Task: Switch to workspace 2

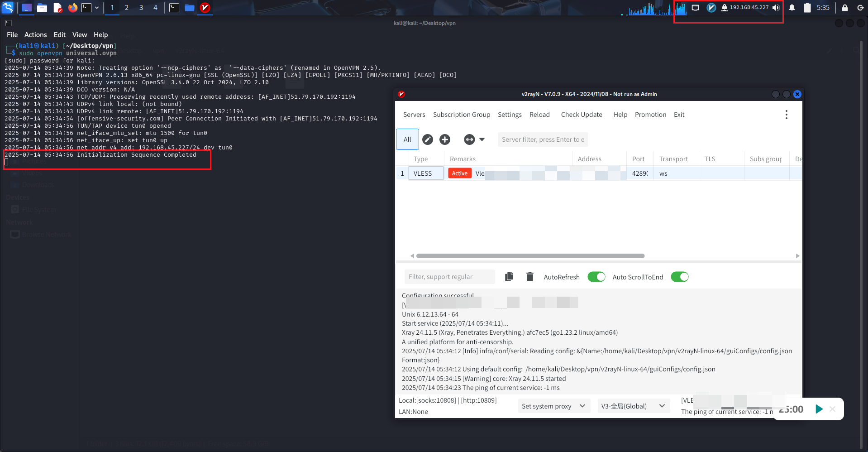Action: pyautogui.click(x=127, y=8)
